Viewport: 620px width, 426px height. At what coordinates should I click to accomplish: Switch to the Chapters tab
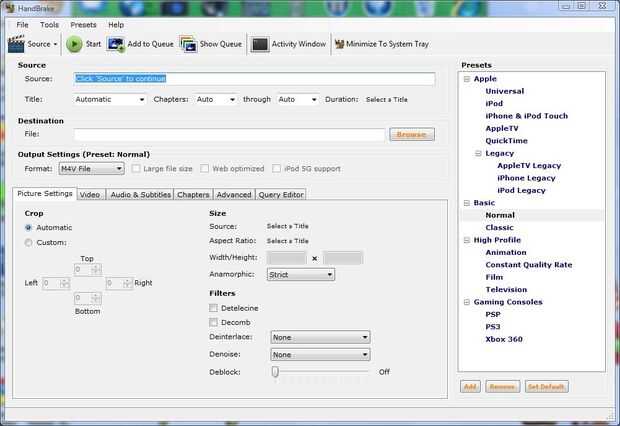pos(193,195)
